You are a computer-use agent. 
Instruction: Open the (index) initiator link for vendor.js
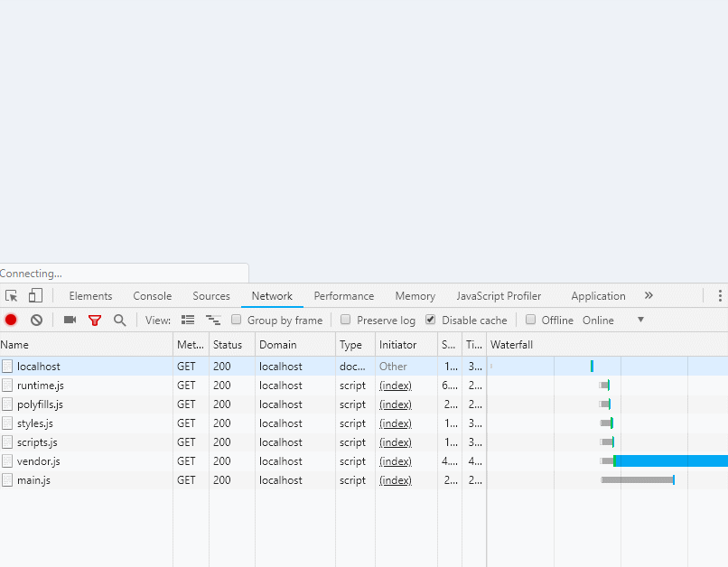395,461
